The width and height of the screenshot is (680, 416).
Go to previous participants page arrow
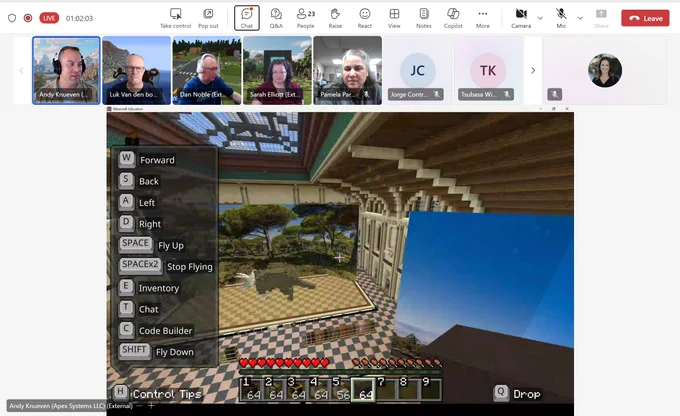coord(21,70)
